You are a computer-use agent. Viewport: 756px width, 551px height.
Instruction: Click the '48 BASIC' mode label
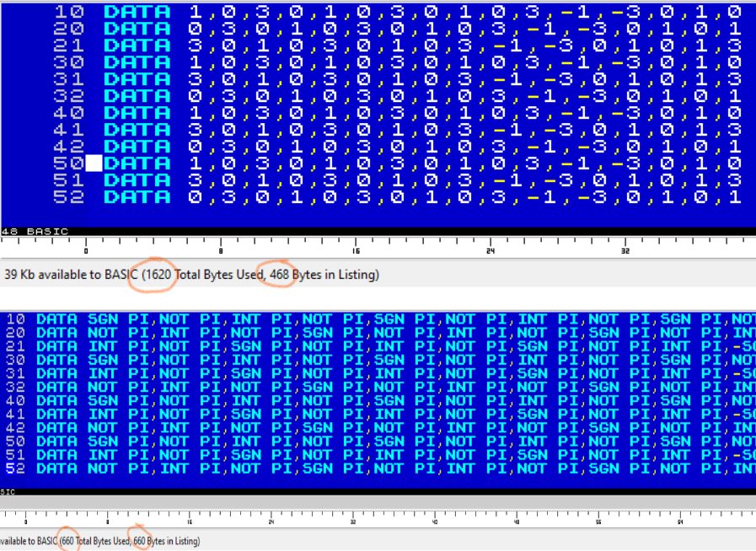pos(35,232)
